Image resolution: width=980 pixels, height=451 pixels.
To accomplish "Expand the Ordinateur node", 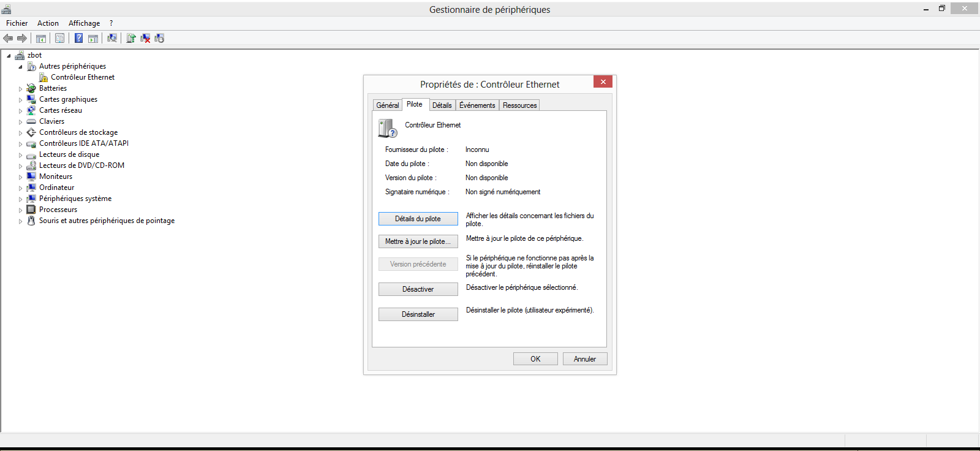I will coord(20,188).
